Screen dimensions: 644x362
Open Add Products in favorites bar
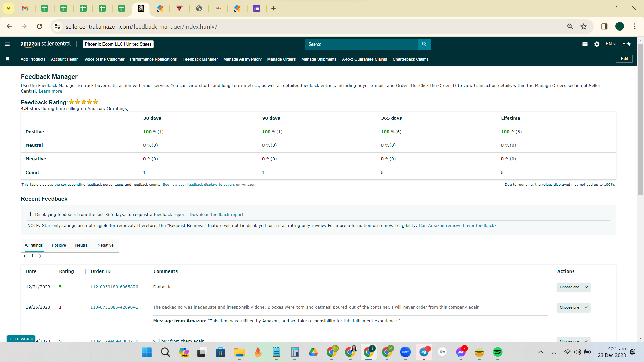[x=33, y=59]
